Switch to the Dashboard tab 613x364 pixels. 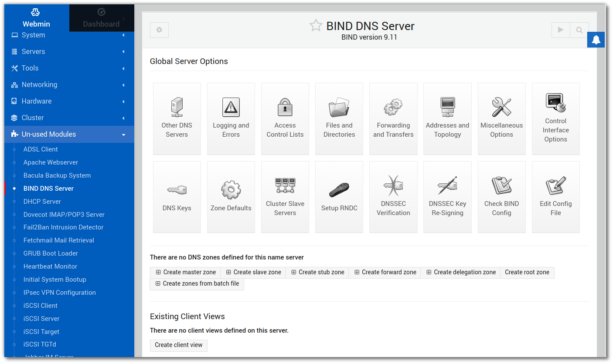[102, 18]
